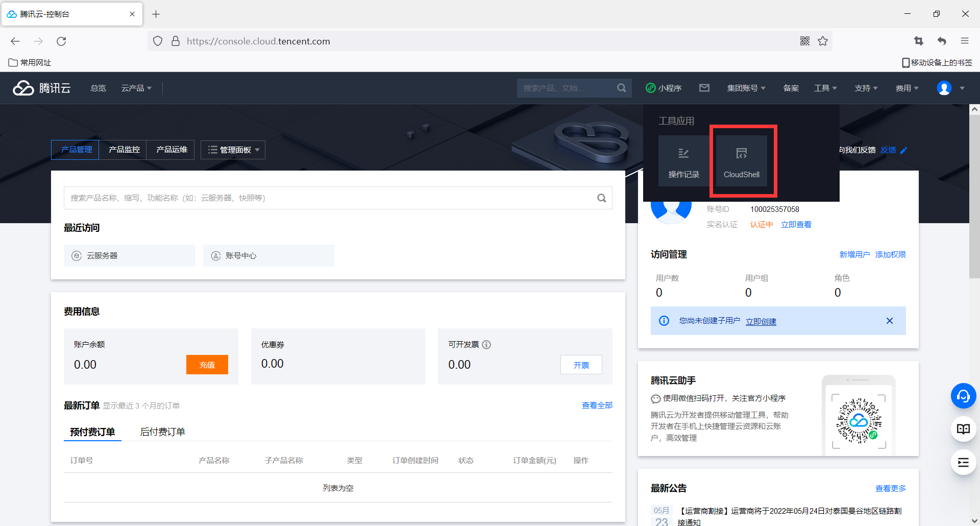980x526 pixels.
Task: Expand the 集团账号 dropdown
Action: (746, 88)
